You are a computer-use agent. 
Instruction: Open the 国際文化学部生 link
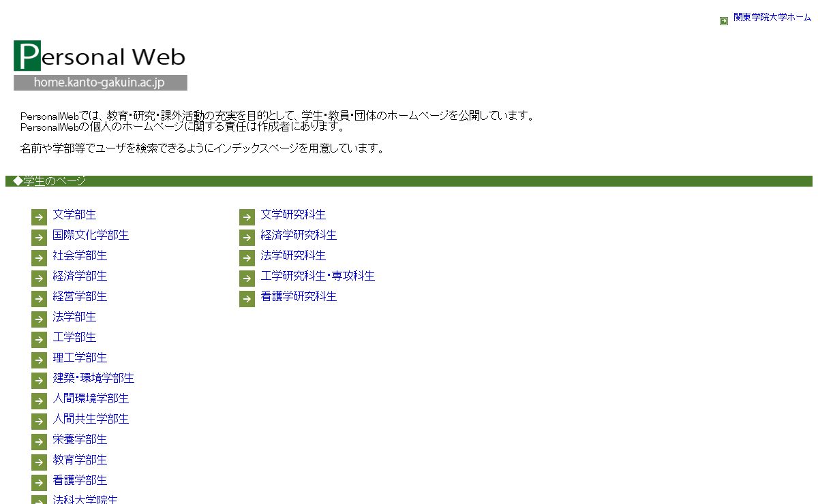tap(91, 235)
